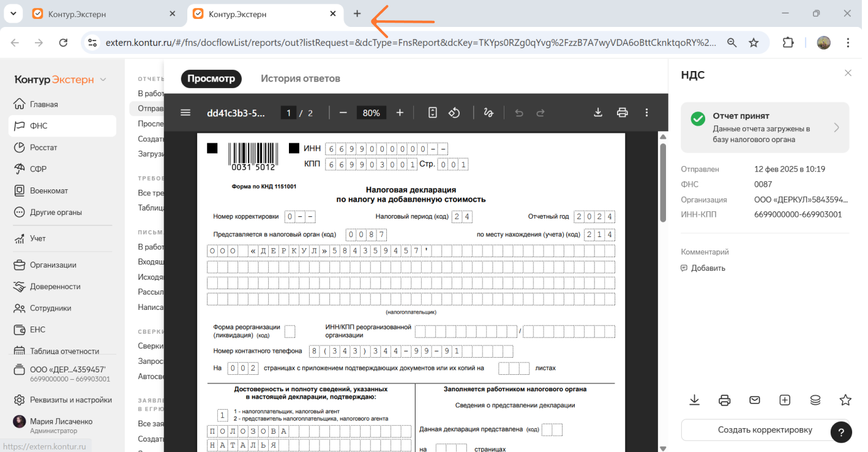
Task: Zoom out the PDF with minus icon
Action: point(343,113)
